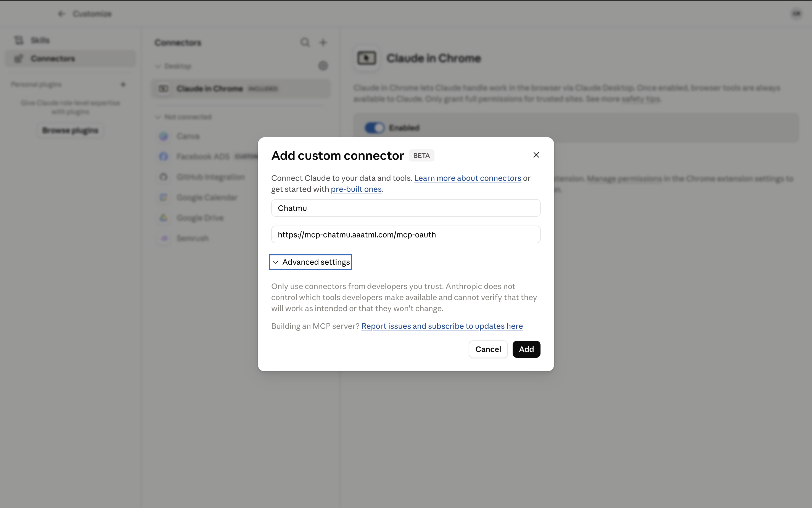This screenshot has height=508, width=812.
Task: Open Learn more about connectors link
Action: coord(468,178)
